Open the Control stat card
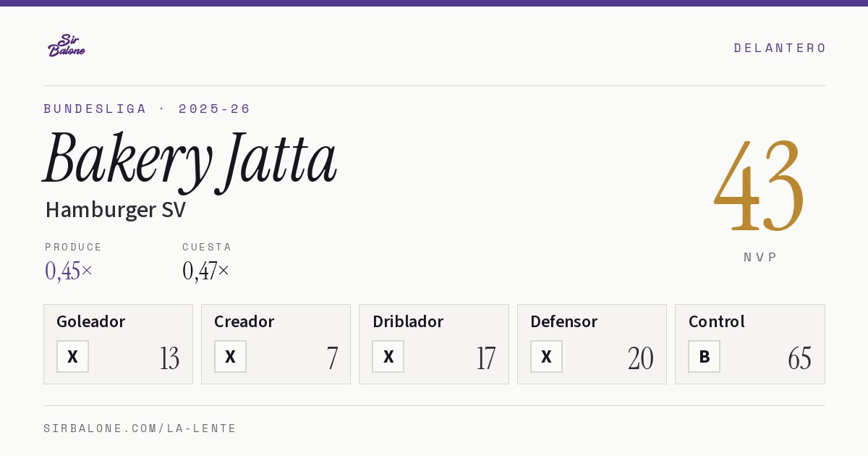 (750, 344)
